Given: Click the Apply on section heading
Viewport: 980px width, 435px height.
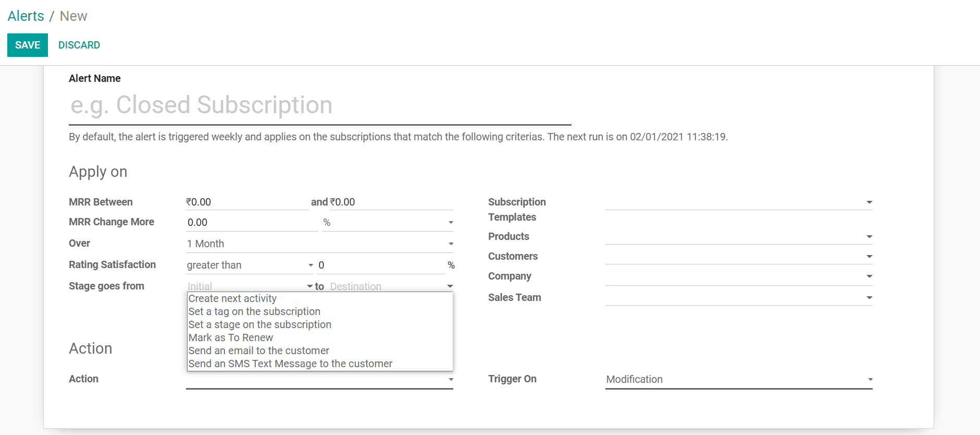Looking at the screenshot, I should coord(98,172).
